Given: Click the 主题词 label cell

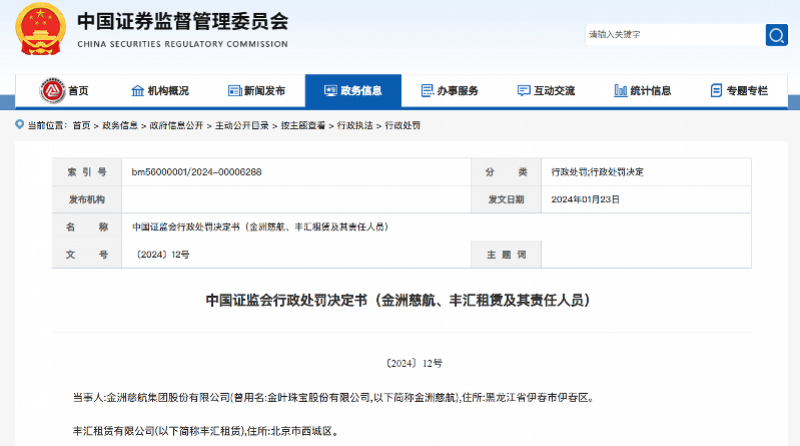Looking at the screenshot, I should [x=506, y=255].
